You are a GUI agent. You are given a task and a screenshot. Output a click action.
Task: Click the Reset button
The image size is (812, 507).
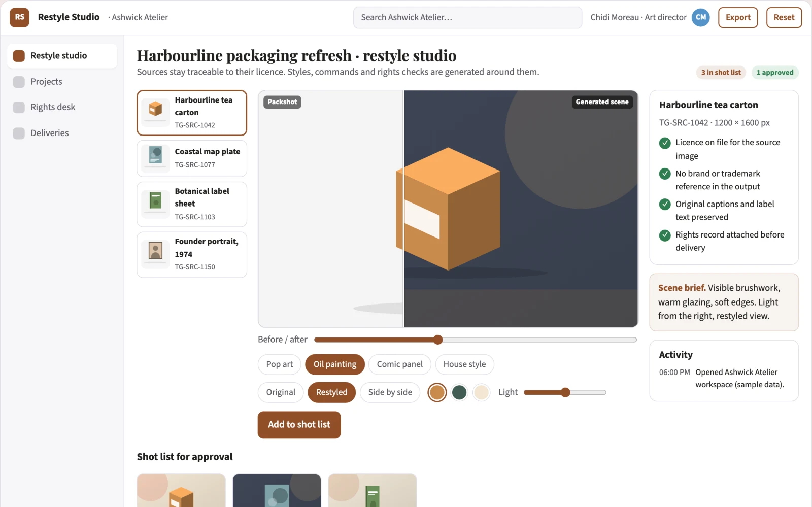[784, 17]
